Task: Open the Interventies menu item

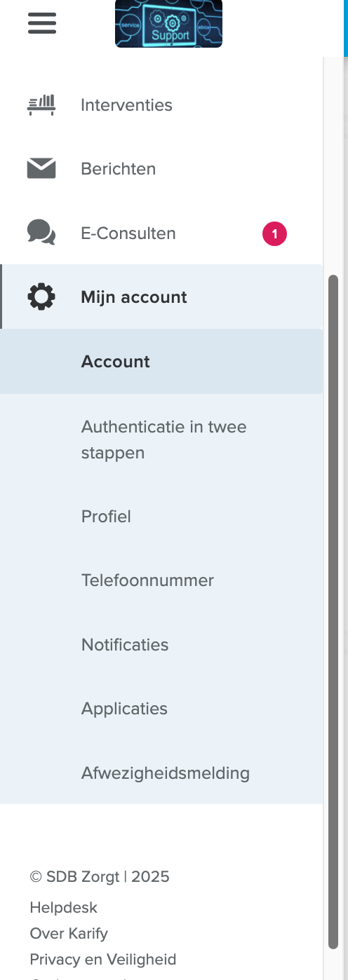Action: pos(162,105)
